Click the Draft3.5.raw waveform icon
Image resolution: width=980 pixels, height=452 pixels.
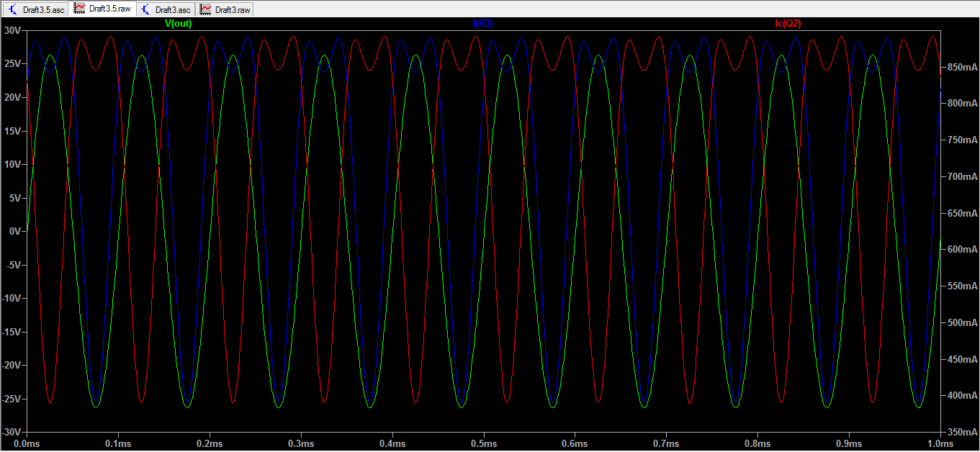click(x=80, y=9)
